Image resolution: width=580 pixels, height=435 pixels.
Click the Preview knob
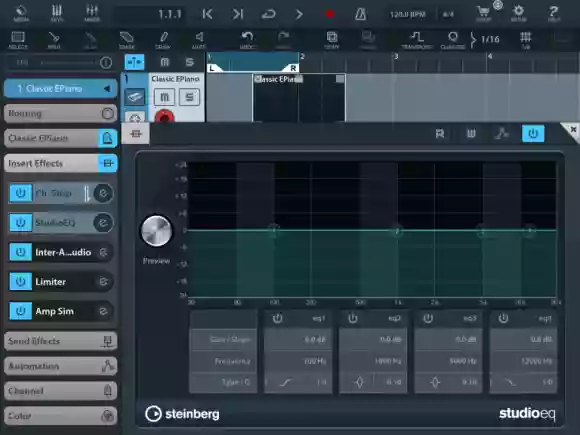[156, 231]
